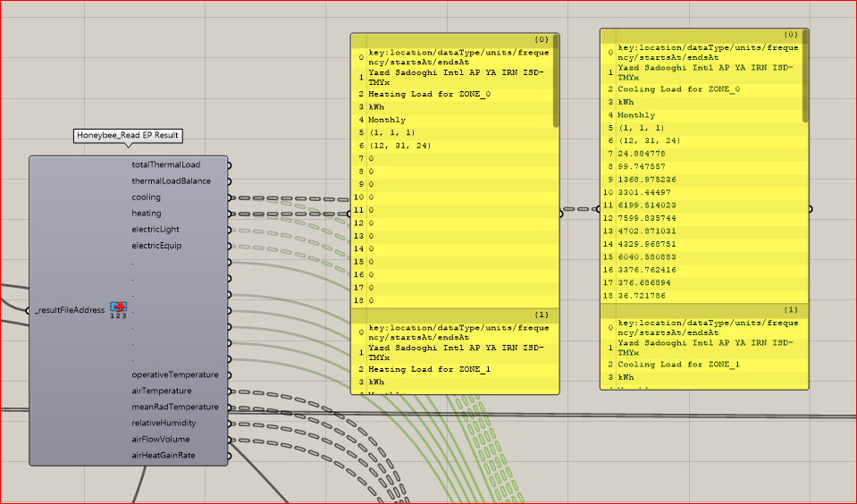Click the operativeTemperature output

pos(175,375)
